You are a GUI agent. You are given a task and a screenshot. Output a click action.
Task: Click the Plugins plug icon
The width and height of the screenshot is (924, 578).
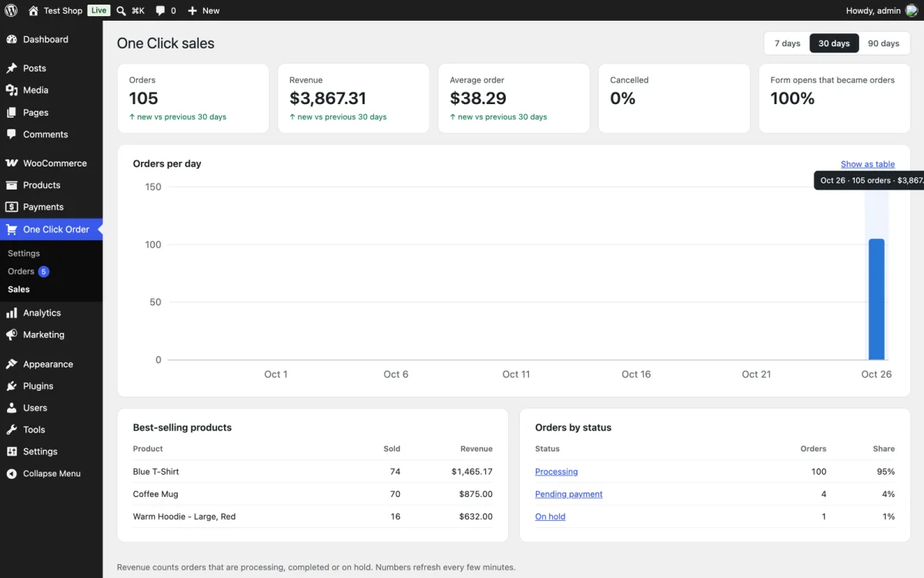coord(12,386)
